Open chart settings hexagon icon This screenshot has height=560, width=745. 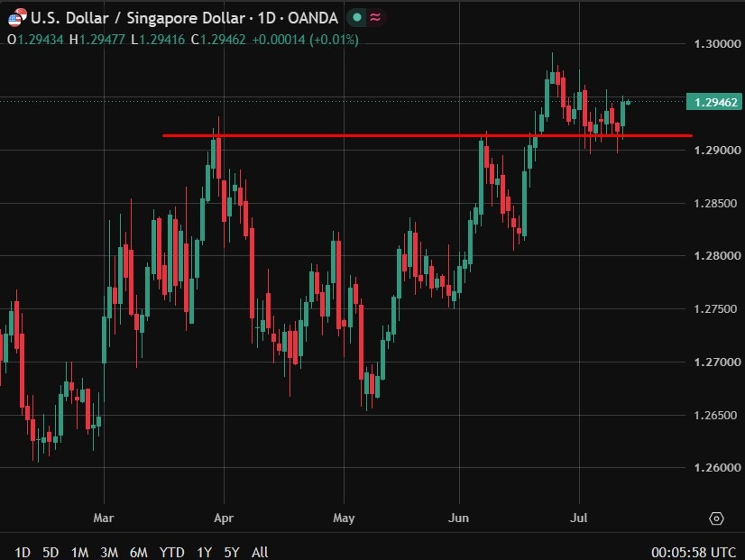tap(716, 519)
